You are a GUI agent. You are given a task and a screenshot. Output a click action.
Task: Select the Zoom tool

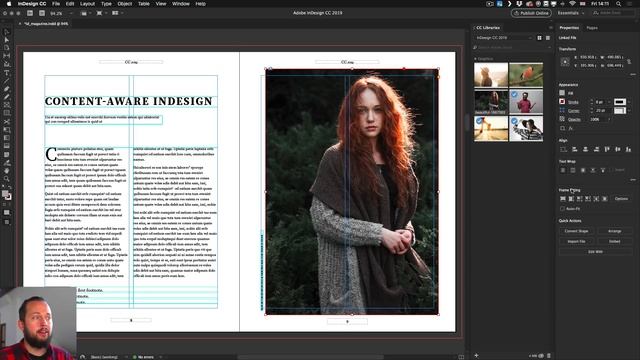(x=7, y=179)
